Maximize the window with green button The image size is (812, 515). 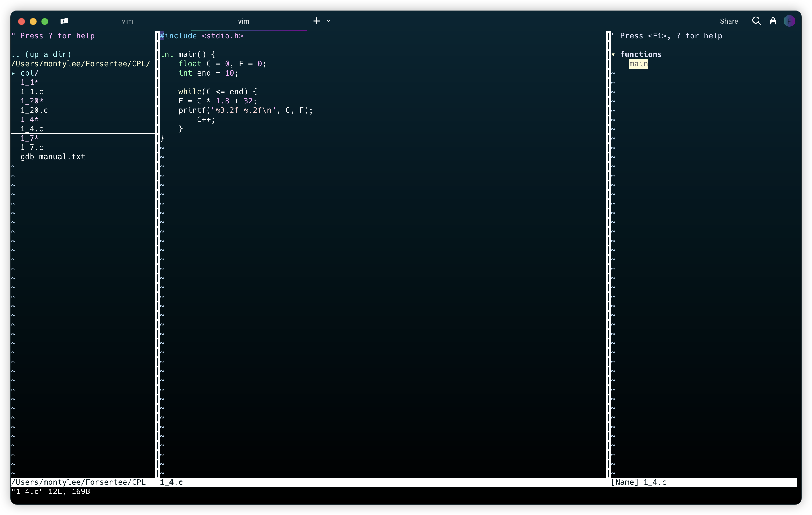click(45, 21)
